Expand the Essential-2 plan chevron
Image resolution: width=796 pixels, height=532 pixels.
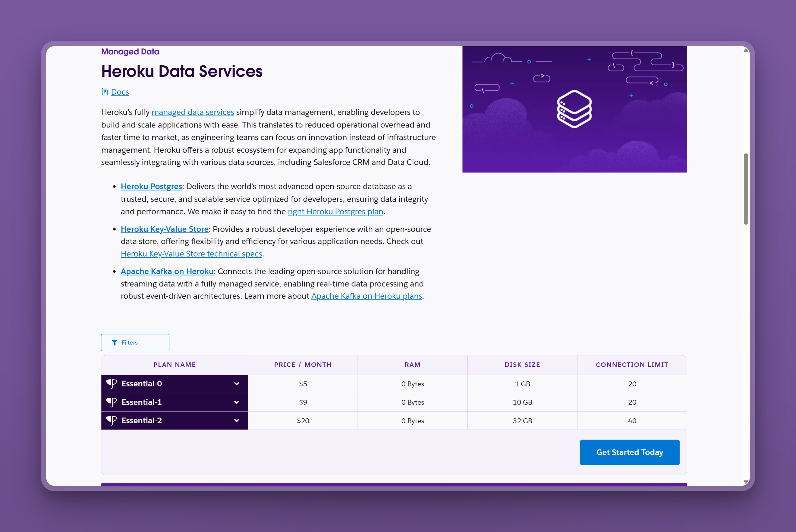(x=237, y=421)
